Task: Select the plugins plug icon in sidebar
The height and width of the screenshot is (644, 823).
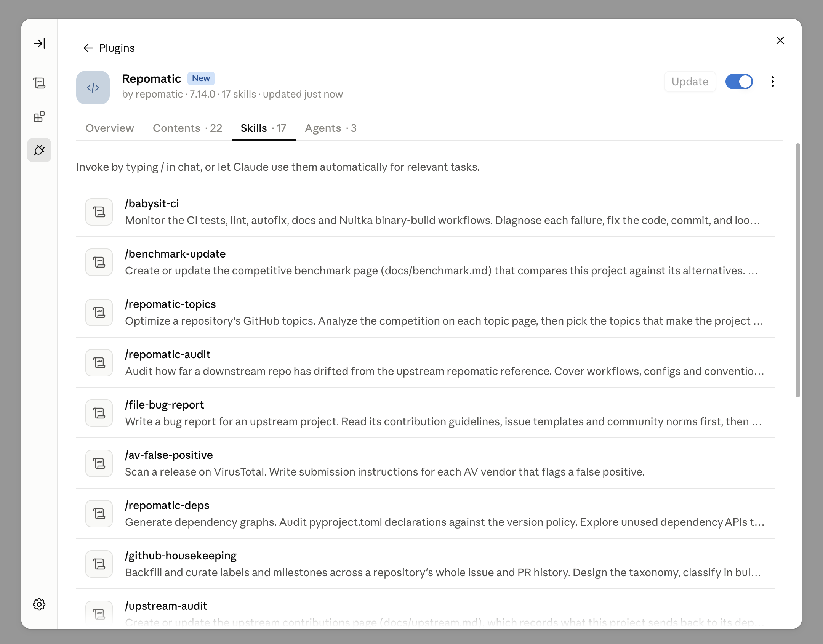Action: (x=39, y=150)
